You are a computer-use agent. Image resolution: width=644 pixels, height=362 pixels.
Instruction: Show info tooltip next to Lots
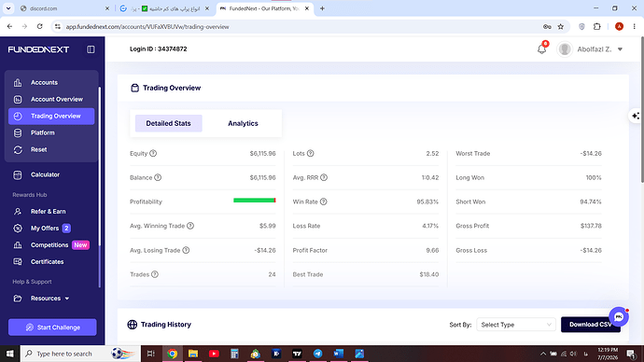(x=311, y=154)
